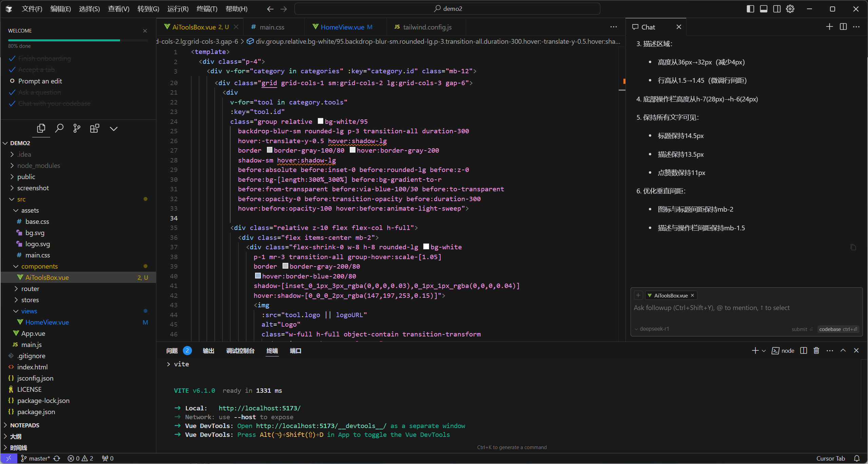Open chat more actions ellipsis
868x464 pixels.
point(856,26)
